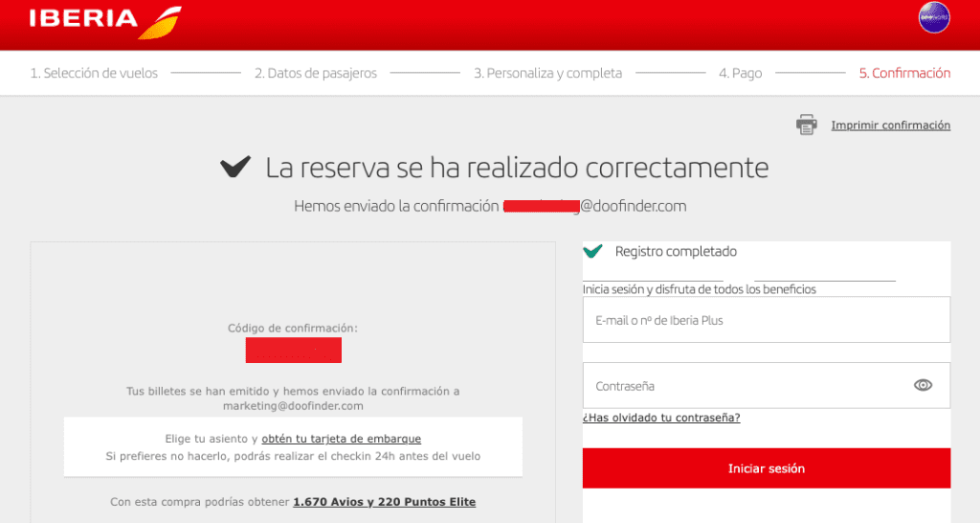
Task: Go to step 2. Datos de pasajeros
Action: coord(316,73)
